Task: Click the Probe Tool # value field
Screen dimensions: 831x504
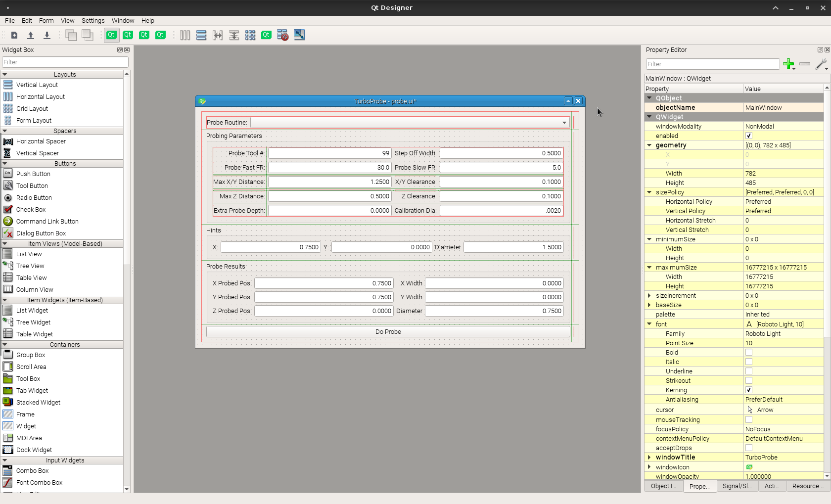Action: [330, 153]
